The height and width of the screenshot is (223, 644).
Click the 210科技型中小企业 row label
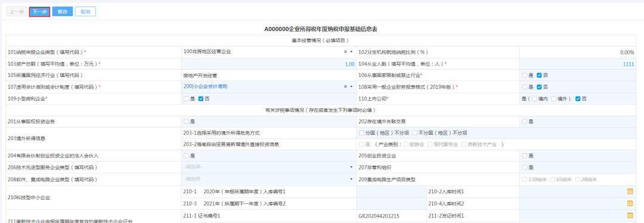[x=29, y=197]
